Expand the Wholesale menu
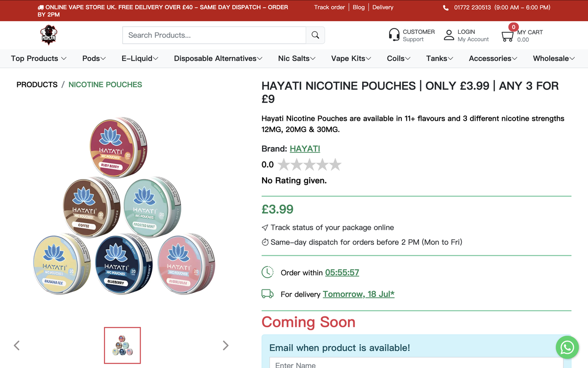Image resolution: width=588 pixels, height=368 pixels. 554,58
